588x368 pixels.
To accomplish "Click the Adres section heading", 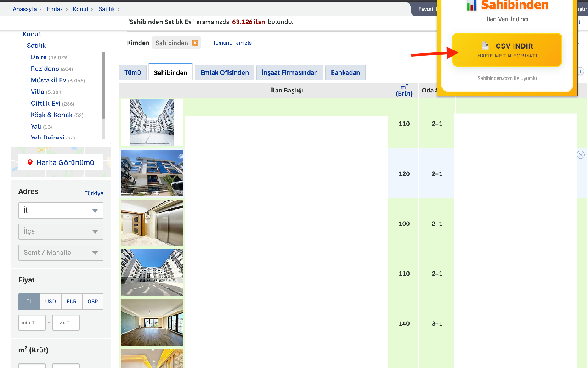I will click(28, 192).
